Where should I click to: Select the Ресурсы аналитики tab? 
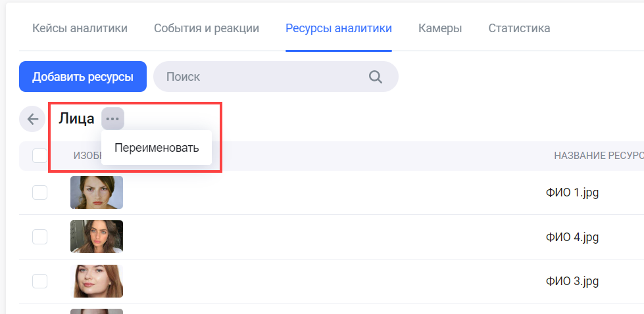click(339, 28)
